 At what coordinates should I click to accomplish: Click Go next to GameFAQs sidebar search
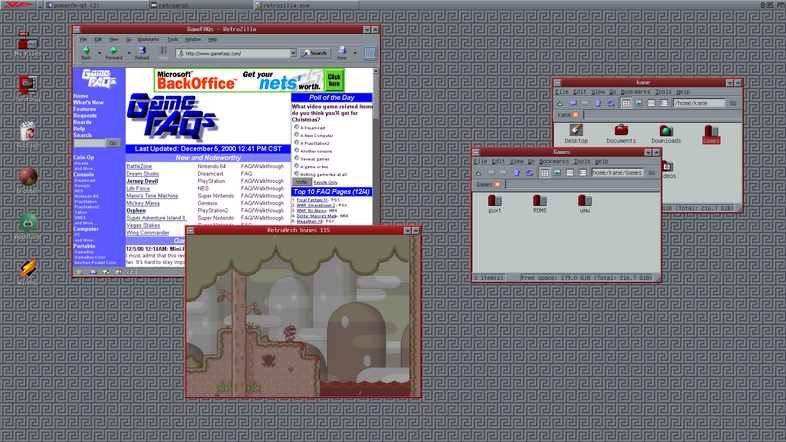pos(113,143)
